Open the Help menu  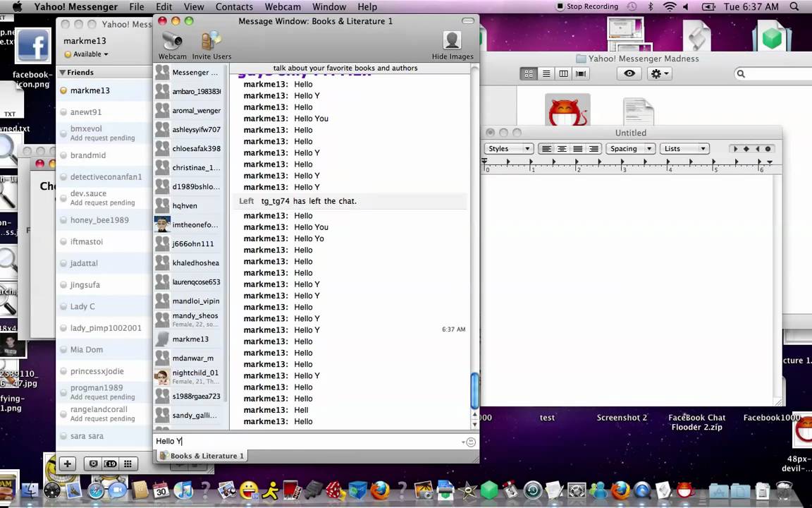(367, 7)
